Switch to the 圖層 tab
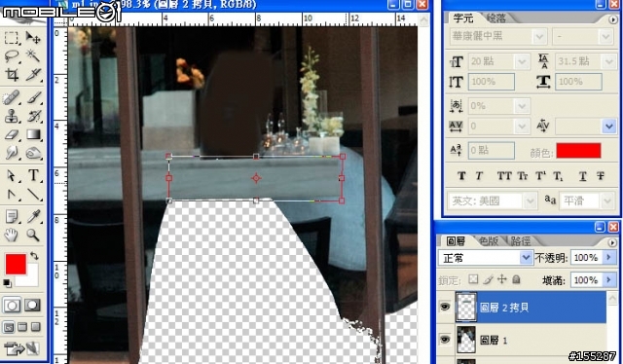 (456, 240)
